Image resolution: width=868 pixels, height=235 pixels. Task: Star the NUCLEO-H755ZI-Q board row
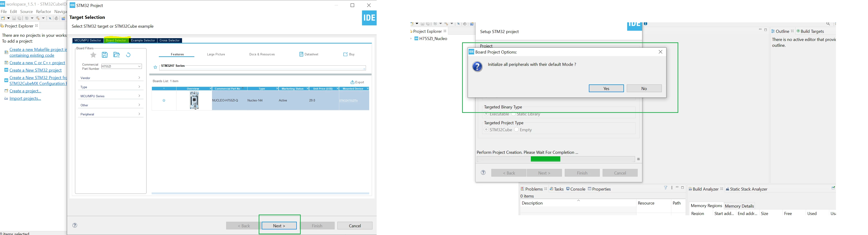coord(164,101)
